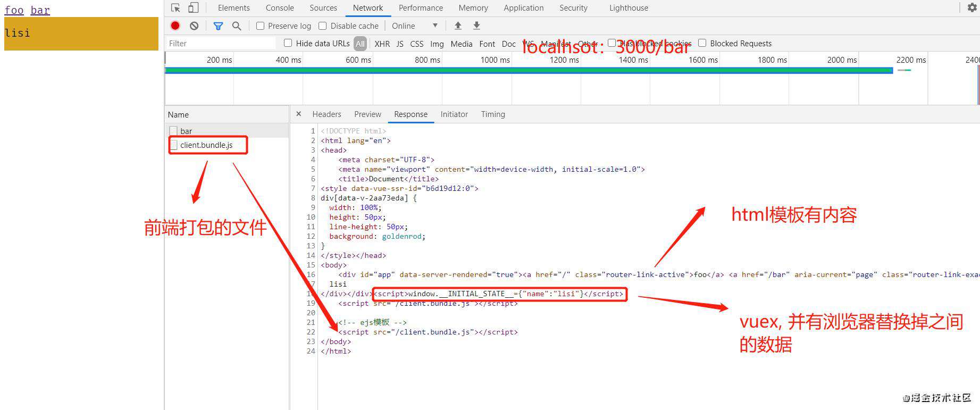980x410 pixels.
Task: Click the 2000 ms timeline marker
Action: pyautogui.click(x=842, y=60)
